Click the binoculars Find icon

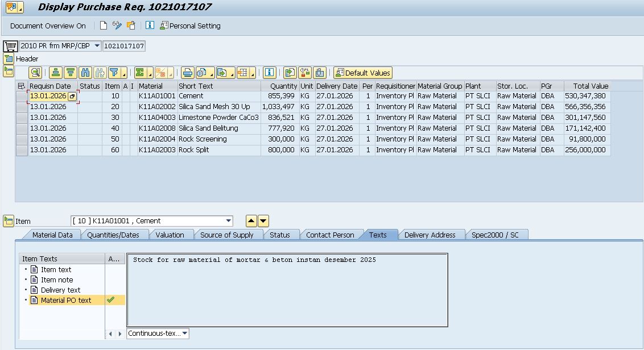pyautogui.click(x=85, y=73)
